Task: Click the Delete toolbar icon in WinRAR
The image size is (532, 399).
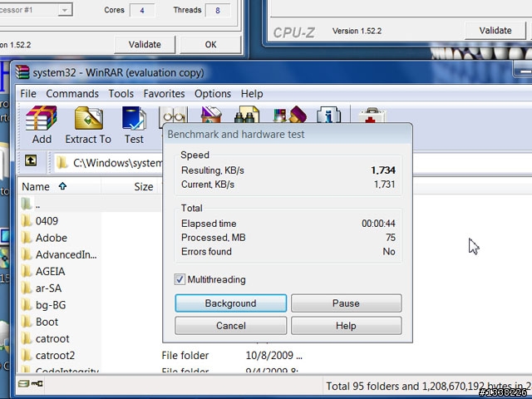Action: click(x=211, y=115)
